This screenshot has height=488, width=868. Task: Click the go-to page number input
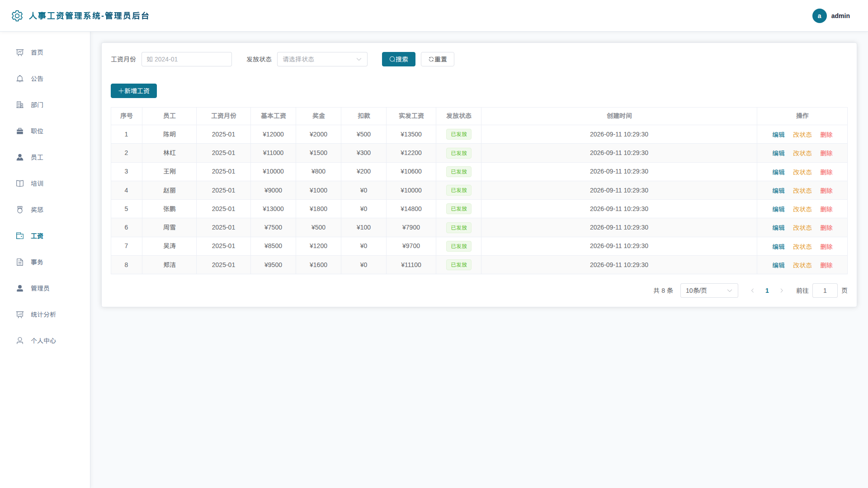825,291
